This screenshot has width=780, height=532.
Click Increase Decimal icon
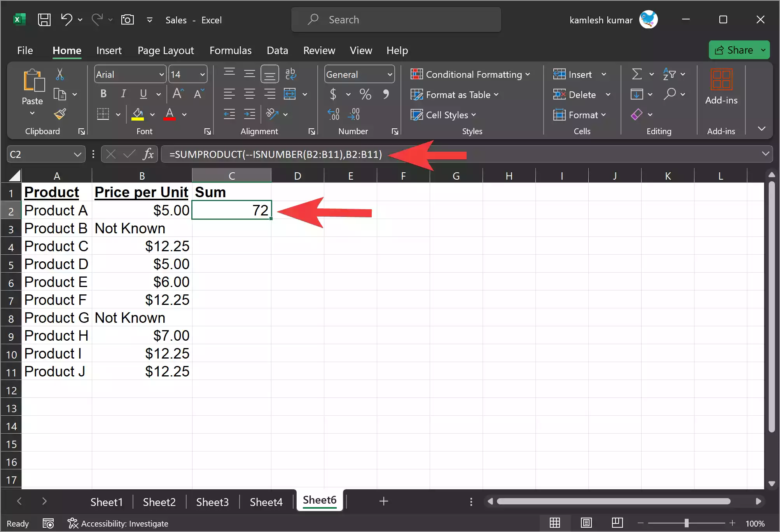coord(333,114)
